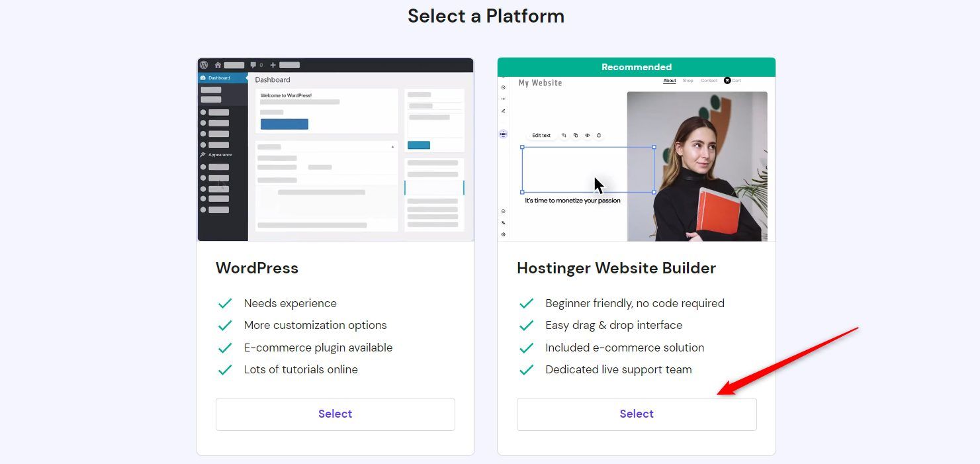Click WordPress logo icon in preview toolbar

(x=204, y=65)
